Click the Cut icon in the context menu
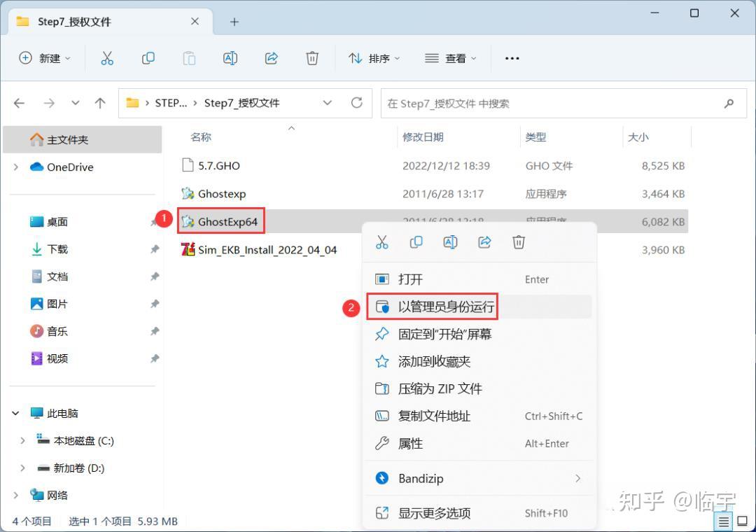Screen dimensions: 756x532 point(382,241)
